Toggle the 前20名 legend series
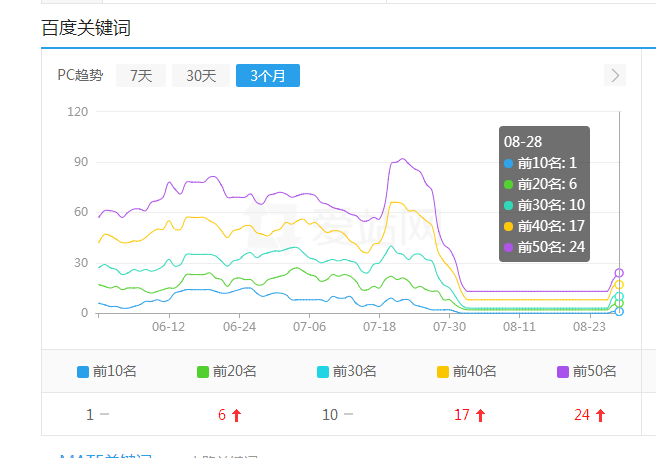656x458 pixels. click(227, 371)
